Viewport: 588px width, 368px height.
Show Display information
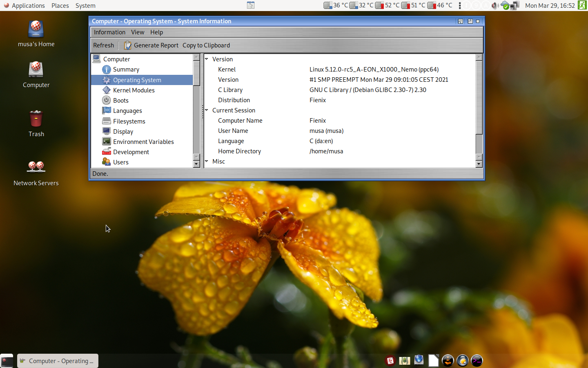pos(123,132)
